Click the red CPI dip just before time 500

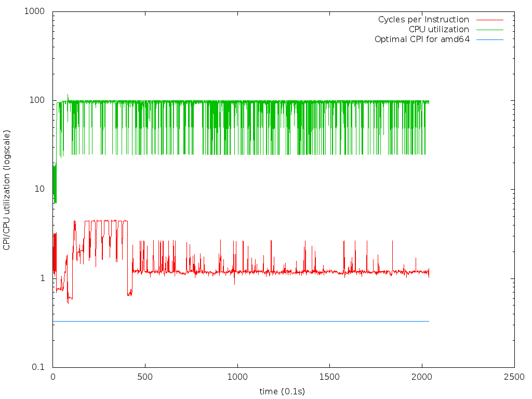(x=129, y=294)
